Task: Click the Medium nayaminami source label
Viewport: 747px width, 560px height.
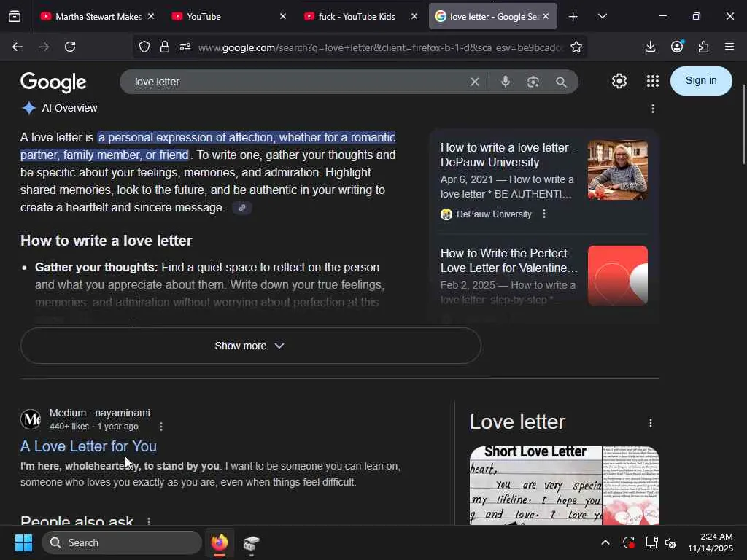Action: pos(99,413)
